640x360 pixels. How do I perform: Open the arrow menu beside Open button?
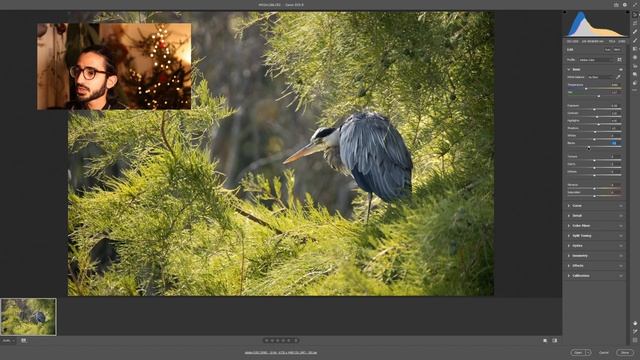[588, 353]
